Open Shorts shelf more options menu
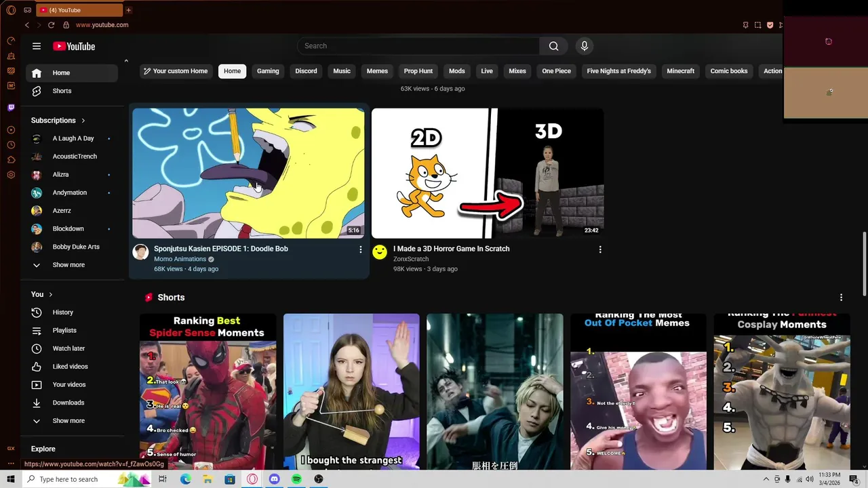 [841, 298]
